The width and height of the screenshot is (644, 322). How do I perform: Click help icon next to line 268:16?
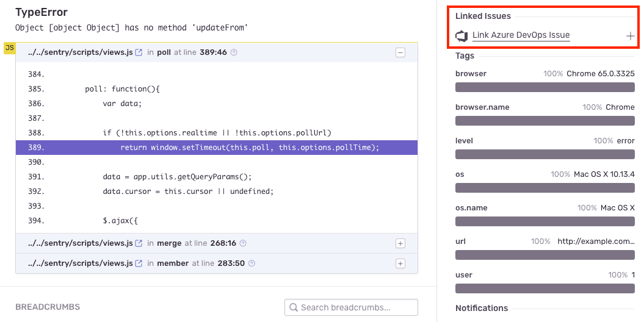pyautogui.click(x=243, y=243)
